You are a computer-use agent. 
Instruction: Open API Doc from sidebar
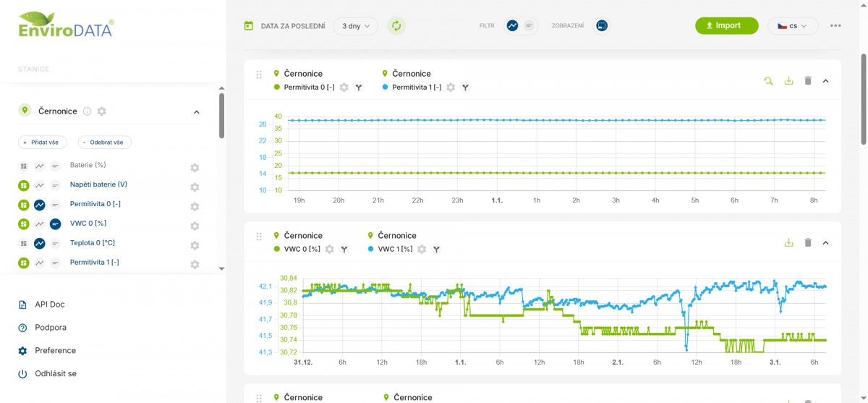tap(49, 305)
